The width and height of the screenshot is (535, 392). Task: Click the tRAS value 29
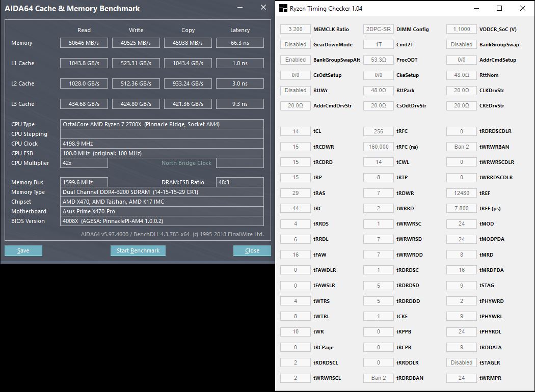296,193
